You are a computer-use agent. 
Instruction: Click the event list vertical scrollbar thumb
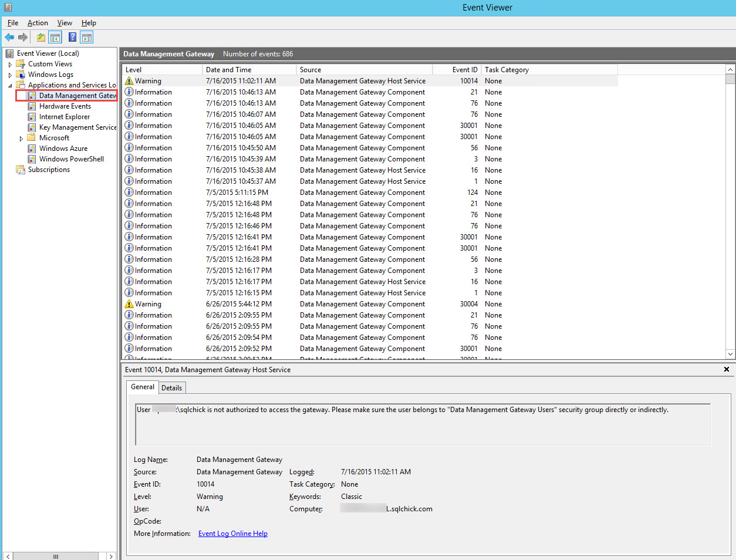pyautogui.click(x=730, y=79)
